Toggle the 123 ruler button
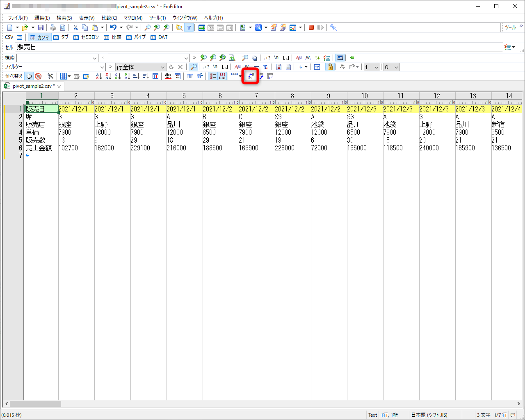Image resolution: width=525 pixels, height=420 pixels. coord(222,76)
